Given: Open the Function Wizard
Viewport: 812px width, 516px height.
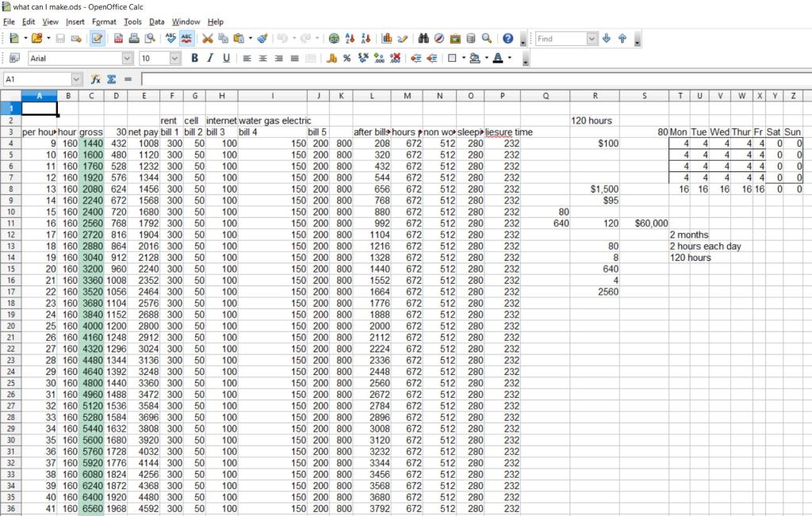Looking at the screenshot, I should [95, 79].
